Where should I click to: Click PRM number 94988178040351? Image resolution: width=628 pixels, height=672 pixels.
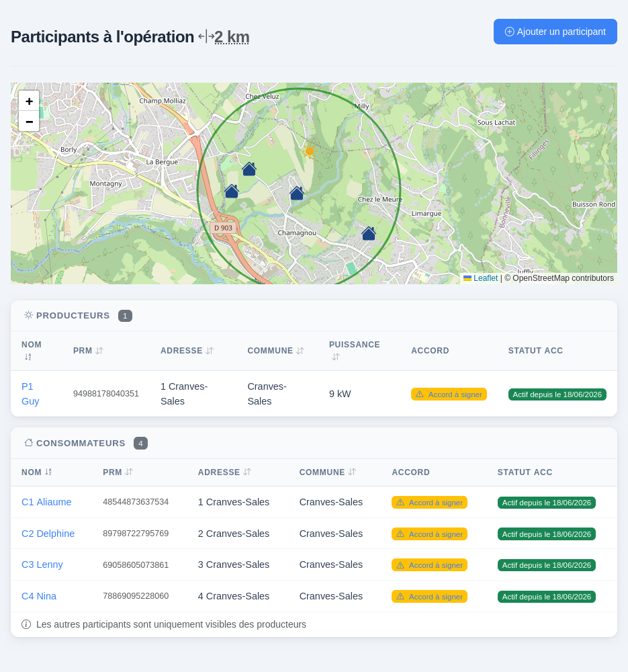tap(106, 394)
